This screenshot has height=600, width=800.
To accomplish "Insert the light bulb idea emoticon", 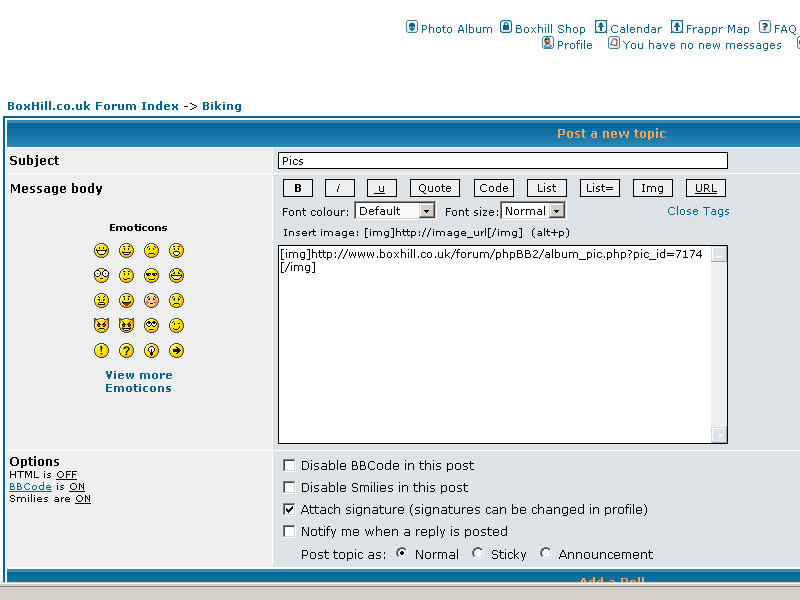I will (x=151, y=350).
